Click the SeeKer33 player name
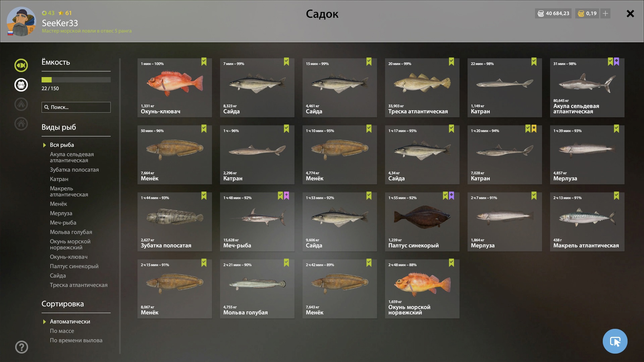This screenshot has height=362, width=644. tap(60, 23)
